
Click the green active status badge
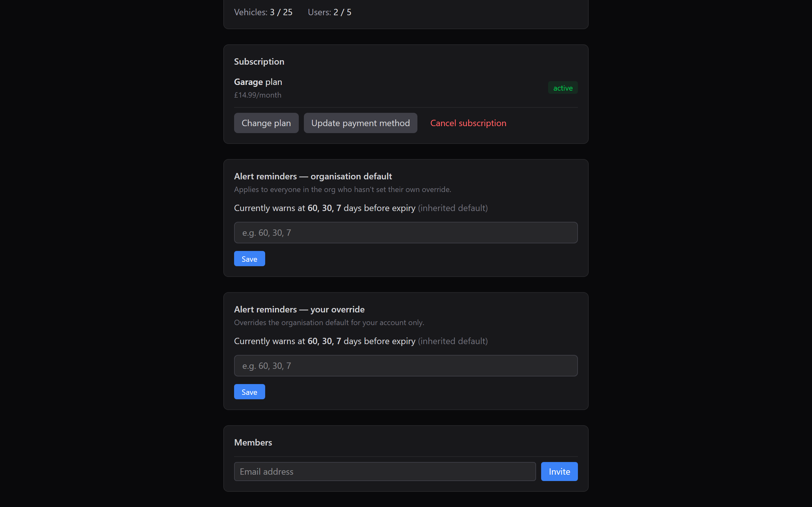click(x=562, y=87)
